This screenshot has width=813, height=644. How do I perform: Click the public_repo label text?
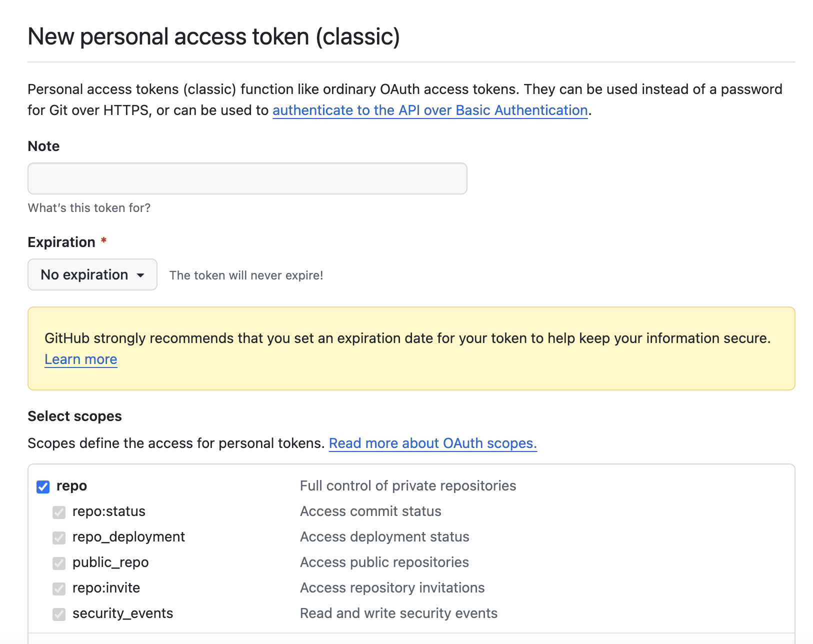[x=110, y=562]
